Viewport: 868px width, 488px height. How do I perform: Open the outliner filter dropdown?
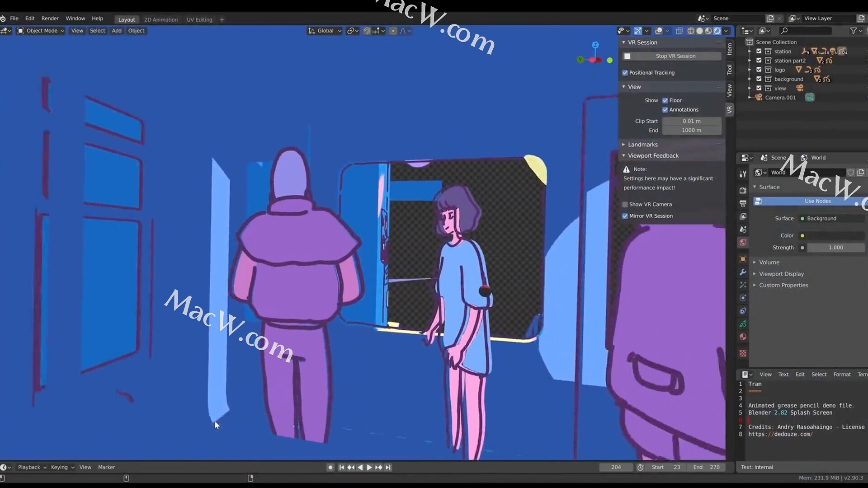point(856,31)
